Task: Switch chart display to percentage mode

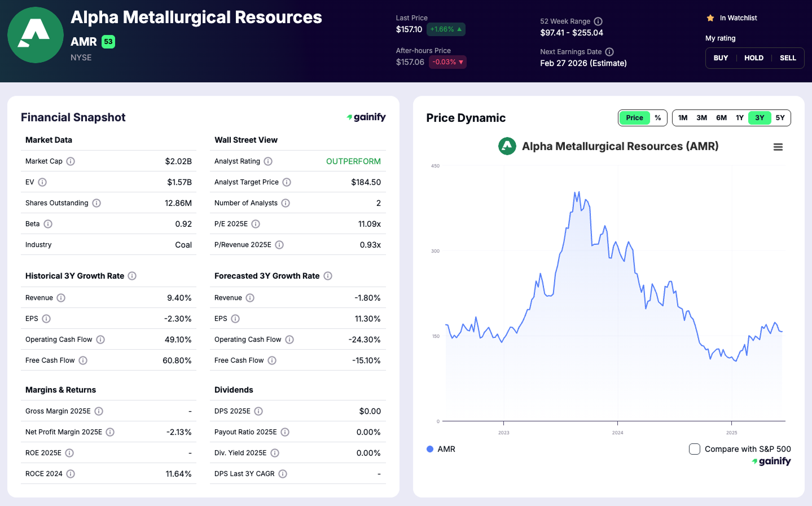Action: click(x=657, y=118)
